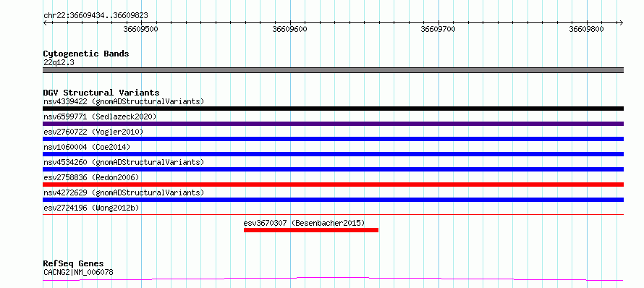Select the short red esv3670307 variant bar

(x=311, y=230)
